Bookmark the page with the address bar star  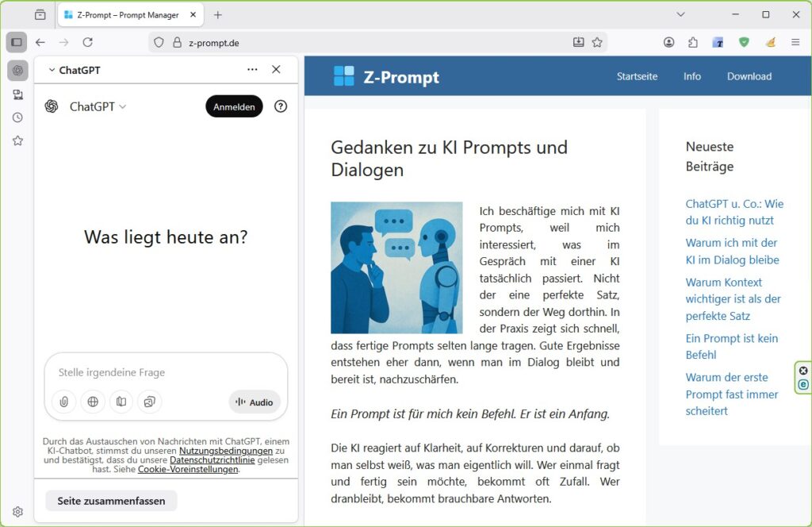coord(599,43)
